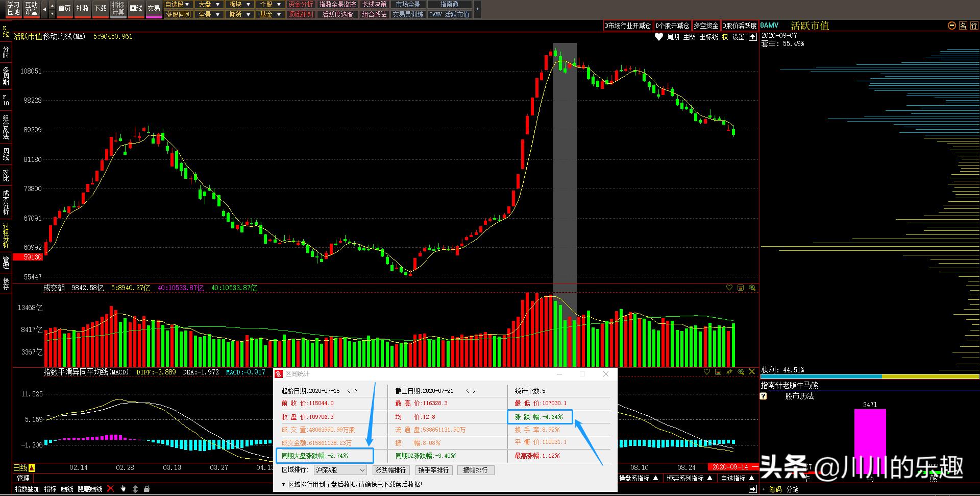Image resolution: width=980 pixels, height=496 pixels.
Task: Open the 交易 trading panel icon
Action: [x=153, y=8]
